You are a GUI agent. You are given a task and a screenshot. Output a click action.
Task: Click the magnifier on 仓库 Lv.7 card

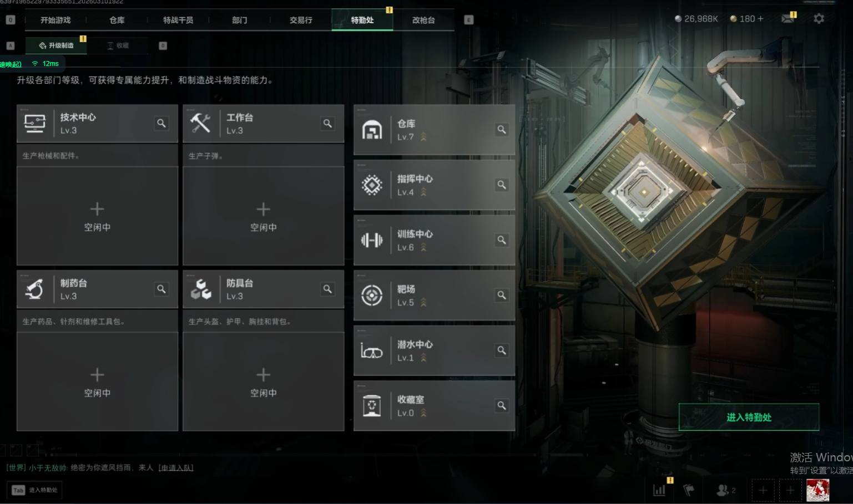[502, 129]
